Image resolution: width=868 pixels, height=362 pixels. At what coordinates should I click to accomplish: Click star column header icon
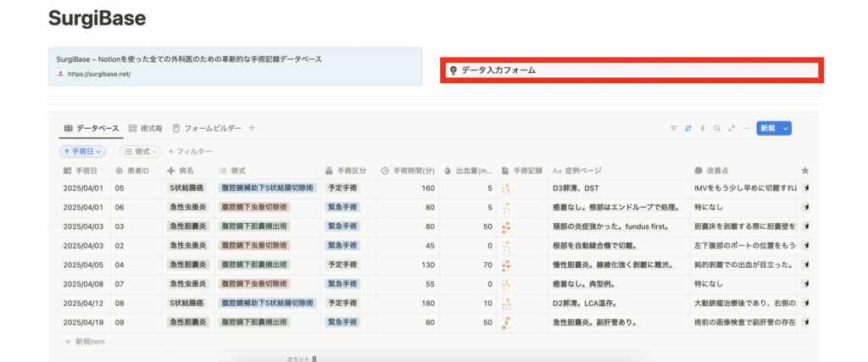point(804,170)
